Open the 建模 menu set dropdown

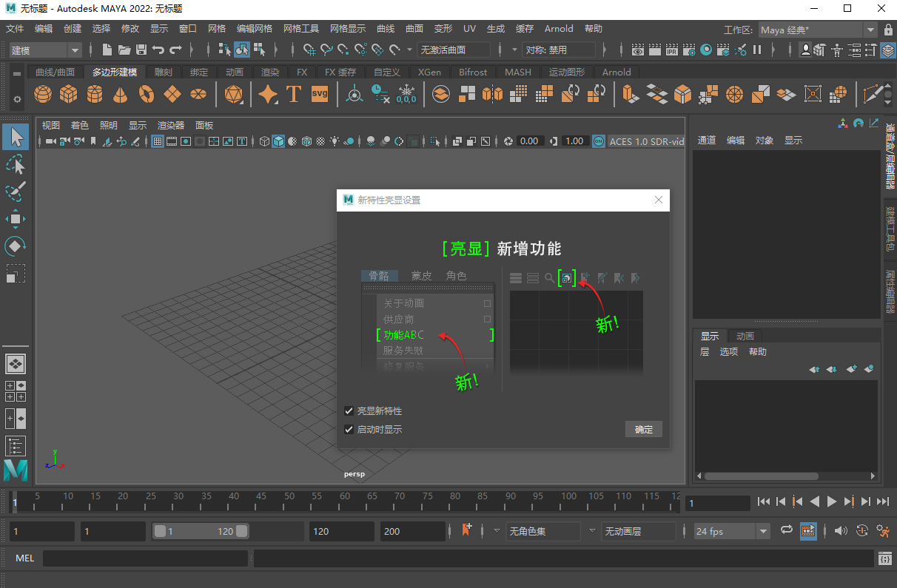46,50
